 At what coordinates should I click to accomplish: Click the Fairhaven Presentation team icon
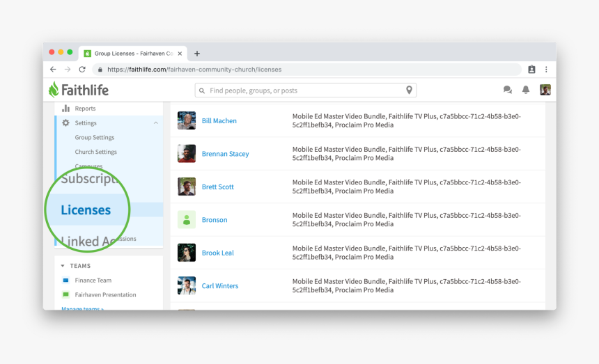coord(65,294)
